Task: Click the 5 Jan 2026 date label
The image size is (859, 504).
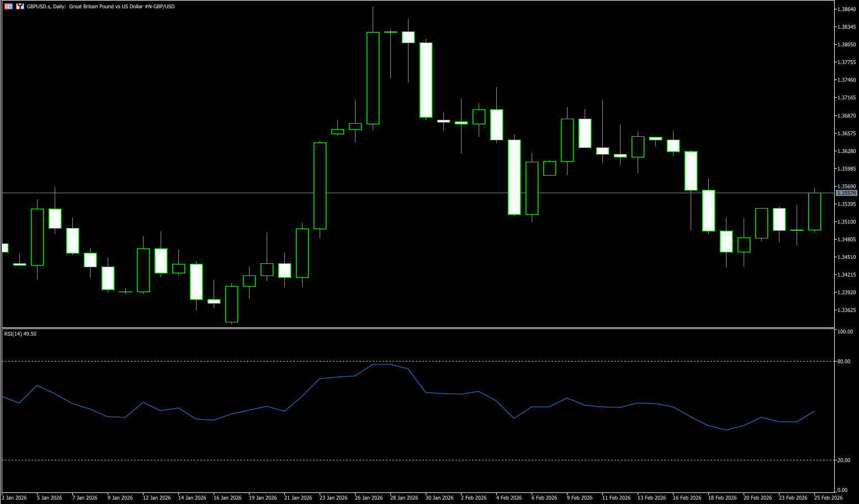Action: [50, 498]
